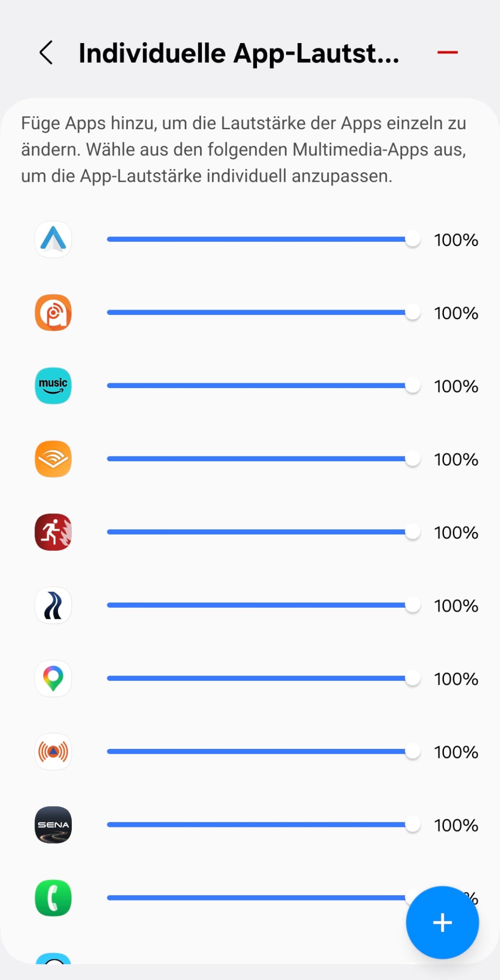Tap the Android Auto app icon
Viewport: 500px width, 980px height.
[x=53, y=239]
